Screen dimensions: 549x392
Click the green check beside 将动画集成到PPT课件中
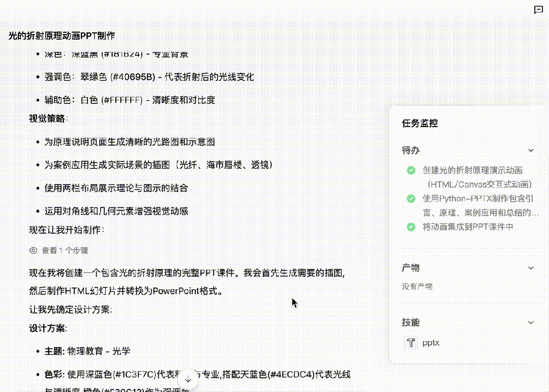tap(411, 227)
